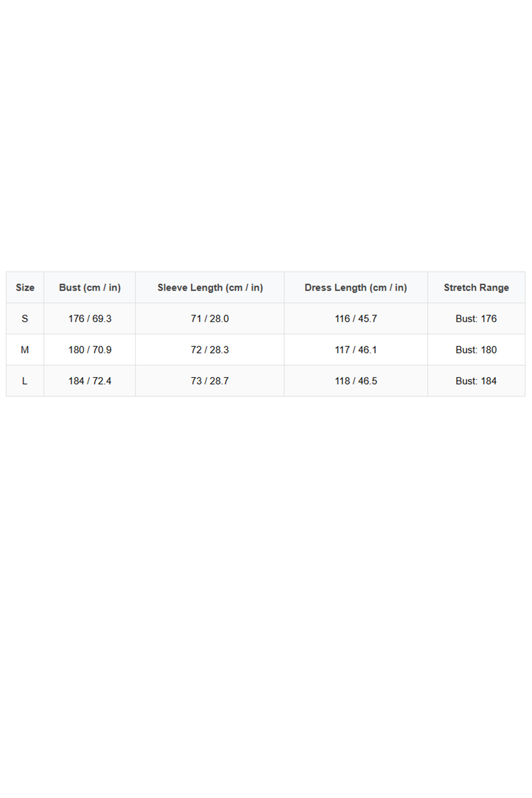
Task: Select the 'Bust: 176' stretch range cell
Action: point(476,319)
